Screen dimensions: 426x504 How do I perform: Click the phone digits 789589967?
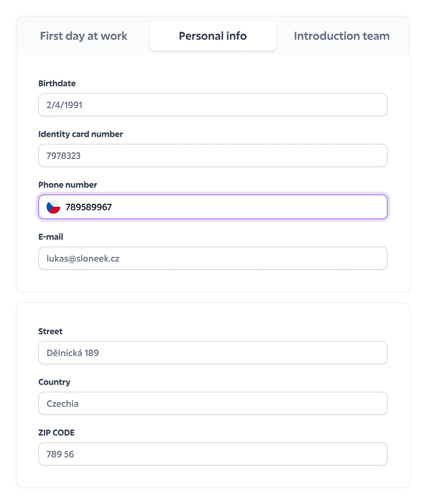[x=89, y=207]
